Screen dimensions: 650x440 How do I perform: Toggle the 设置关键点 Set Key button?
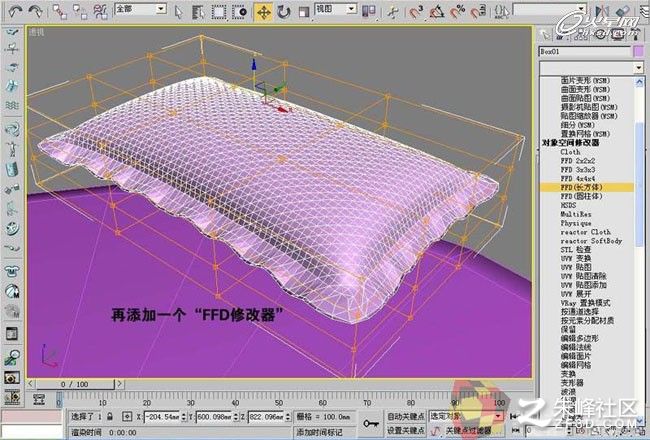coord(406,431)
